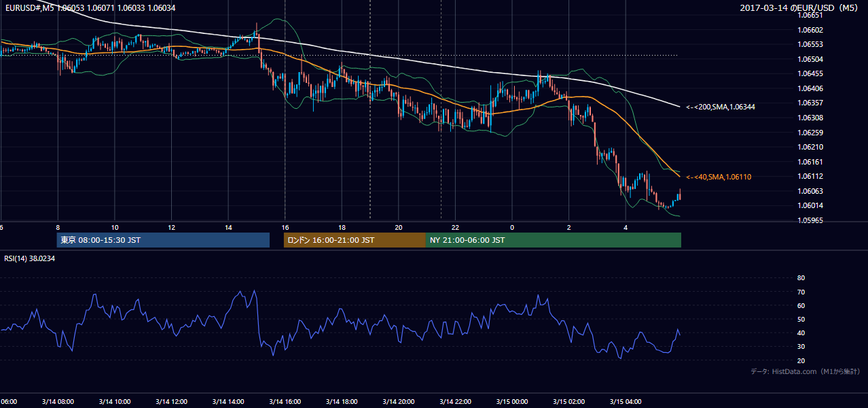Click the 40 SMA 1.06110 label
The image size is (868, 408).
point(719,177)
